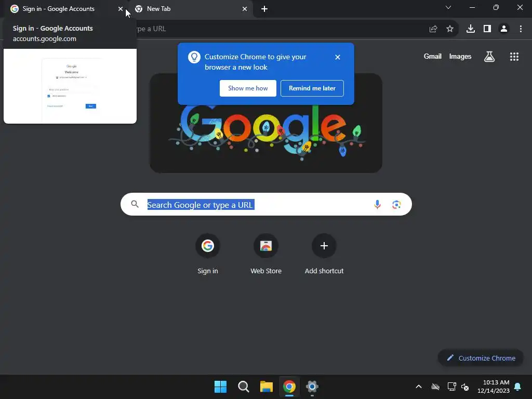Click the tab preview thumbnail of Google sign-in
Screen dimensions: 532x399
pos(70,86)
